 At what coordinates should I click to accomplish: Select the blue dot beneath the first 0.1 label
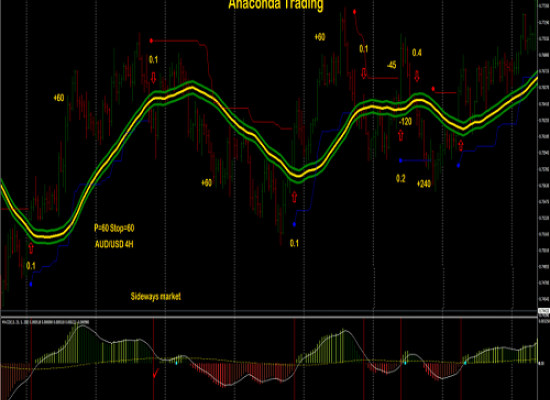click(x=31, y=284)
